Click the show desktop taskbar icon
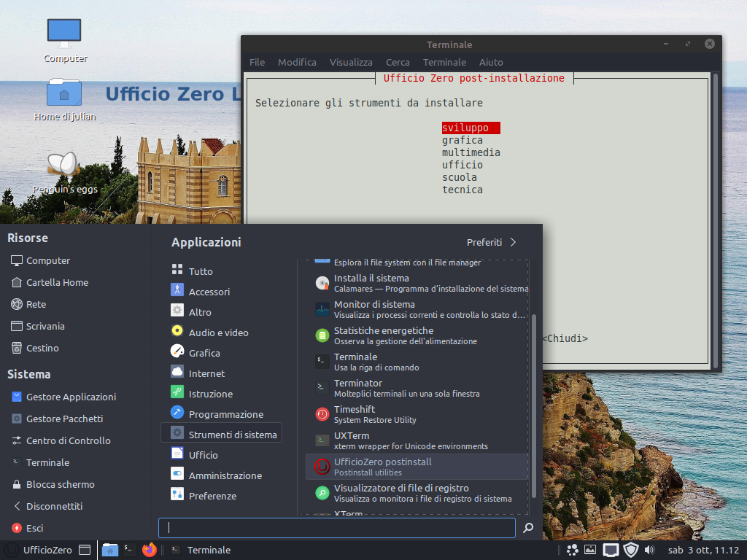The width and height of the screenshot is (747, 560). 85,550
